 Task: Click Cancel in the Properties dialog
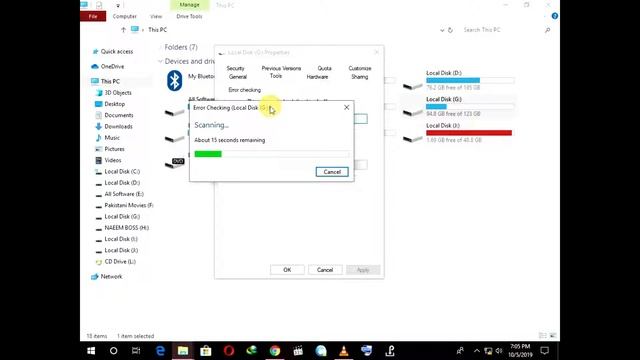[x=325, y=270]
